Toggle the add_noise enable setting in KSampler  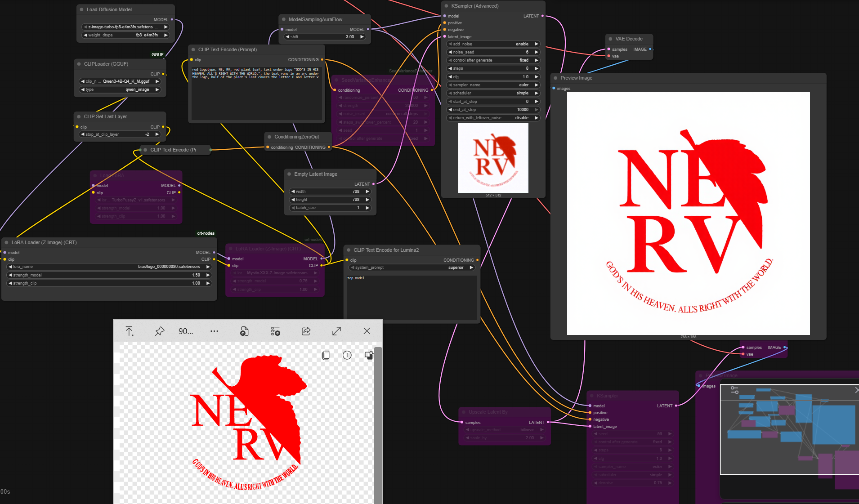(x=493, y=44)
